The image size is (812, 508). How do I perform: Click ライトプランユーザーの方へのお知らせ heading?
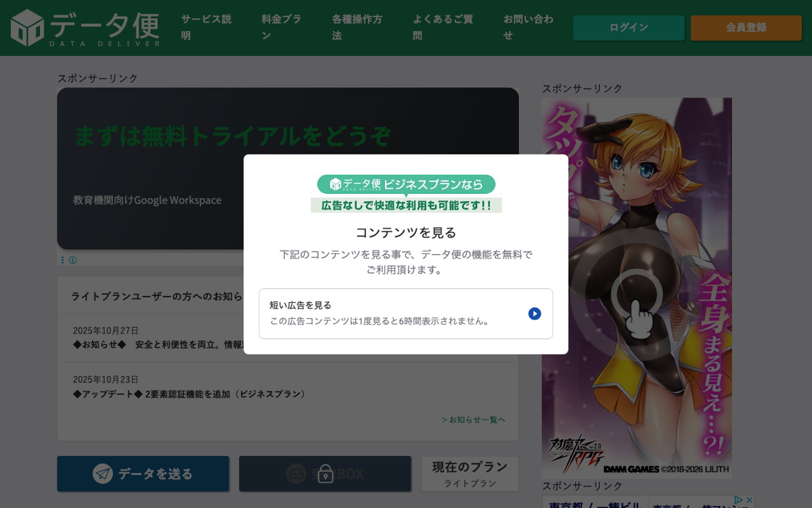click(156, 296)
